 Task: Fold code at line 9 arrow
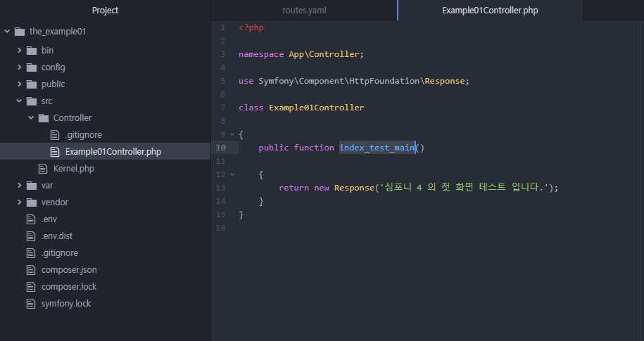pos(232,134)
